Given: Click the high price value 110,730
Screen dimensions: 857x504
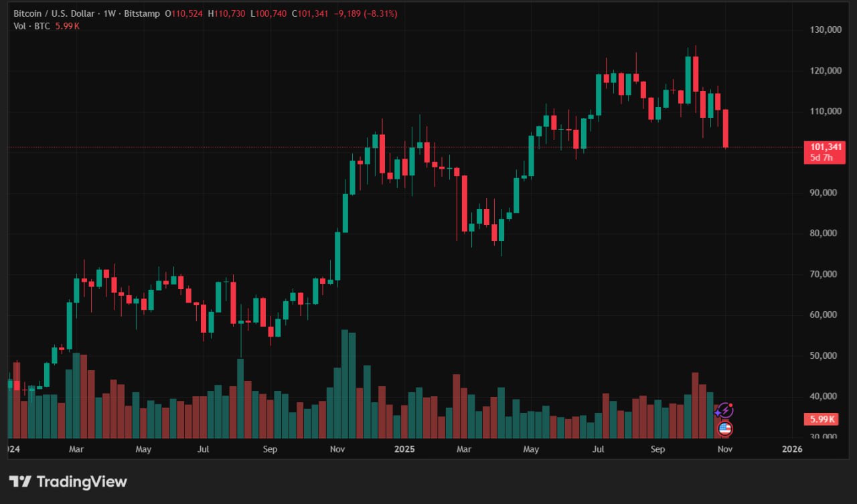Looking at the screenshot, I should coord(230,13).
